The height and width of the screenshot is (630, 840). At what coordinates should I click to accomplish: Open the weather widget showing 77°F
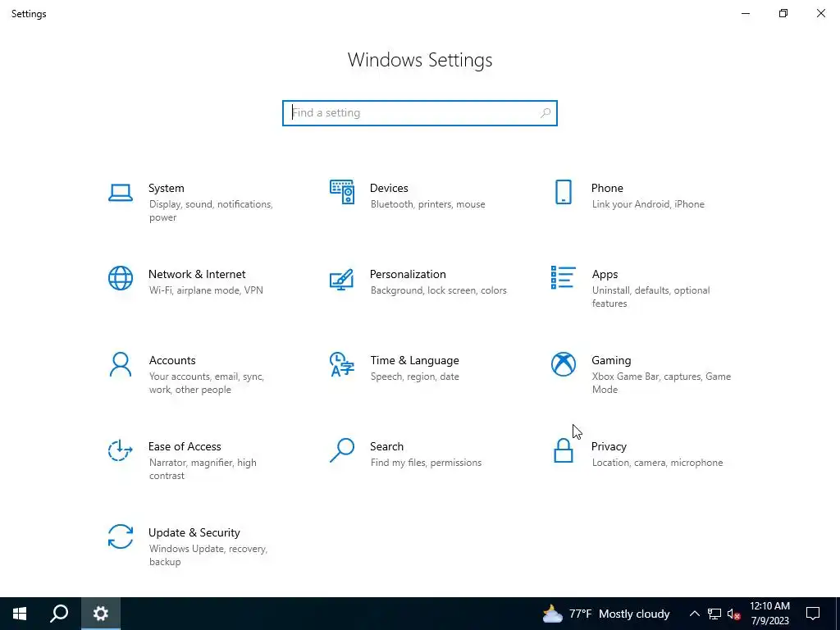tap(606, 614)
